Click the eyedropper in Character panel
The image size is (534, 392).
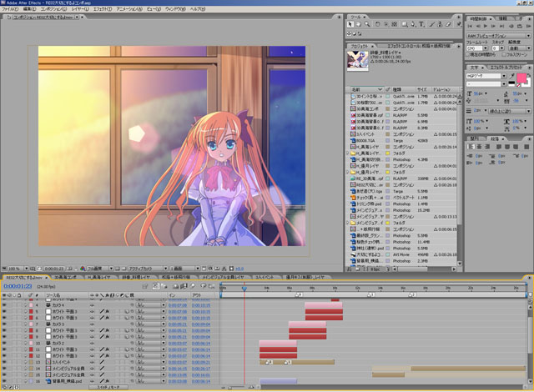pos(511,76)
